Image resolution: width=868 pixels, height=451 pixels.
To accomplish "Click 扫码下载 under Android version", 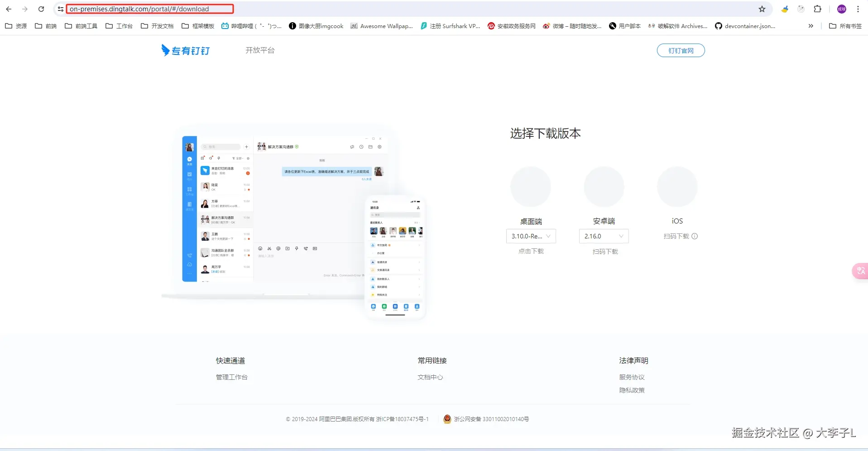I will pyautogui.click(x=605, y=252).
